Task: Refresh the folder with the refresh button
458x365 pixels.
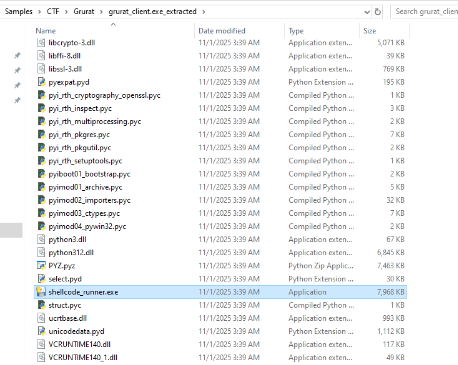Action: click(x=377, y=12)
